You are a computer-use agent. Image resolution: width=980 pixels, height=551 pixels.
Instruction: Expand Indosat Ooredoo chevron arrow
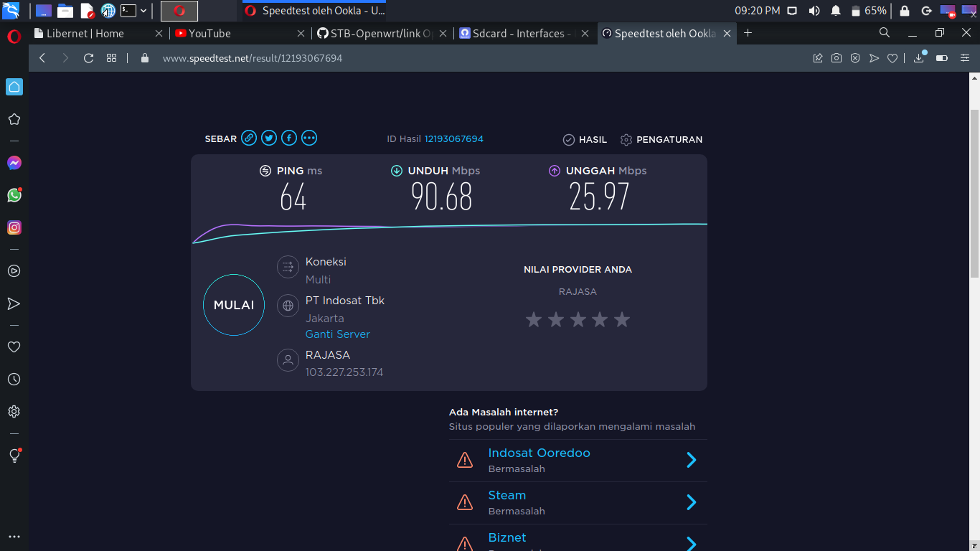(692, 460)
